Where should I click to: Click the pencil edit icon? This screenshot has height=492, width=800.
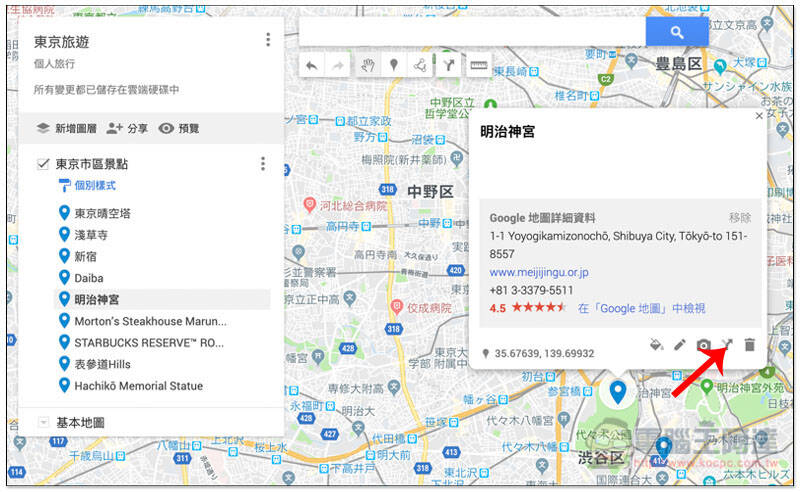coord(680,345)
